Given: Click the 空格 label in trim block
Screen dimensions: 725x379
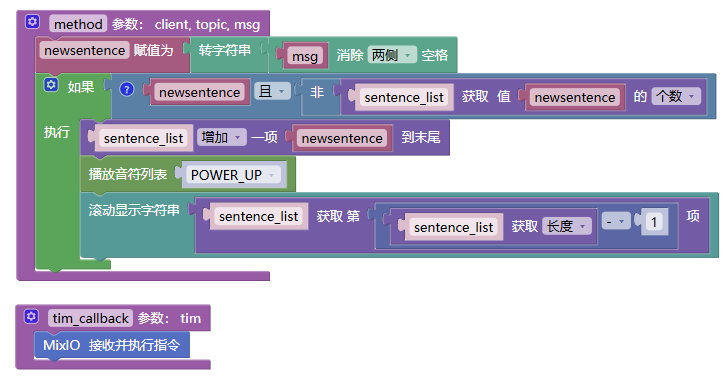Looking at the screenshot, I should pyautogui.click(x=435, y=55).
